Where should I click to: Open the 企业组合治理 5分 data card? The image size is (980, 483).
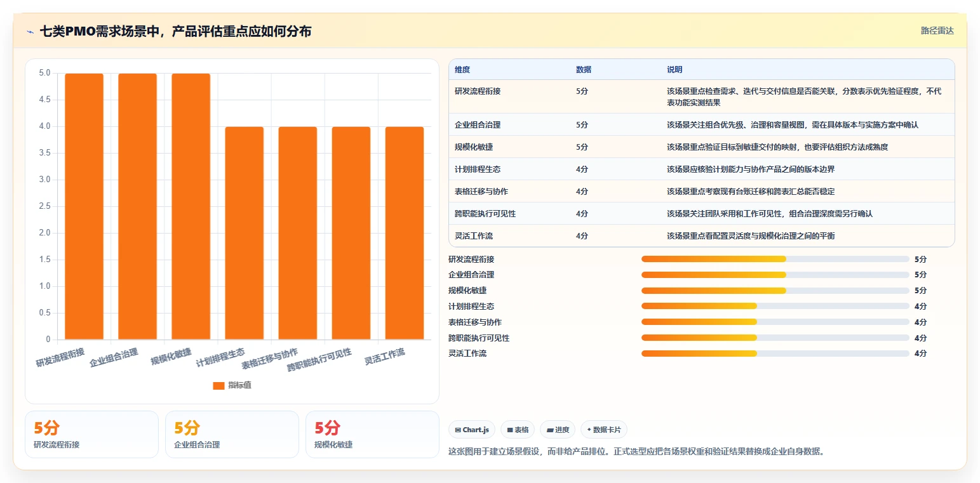point(232,434)
